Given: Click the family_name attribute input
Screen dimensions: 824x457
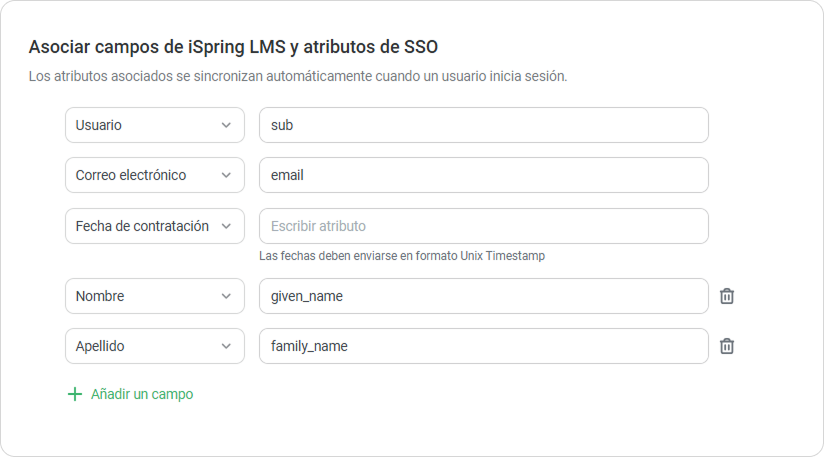Looking at the screenshot, I should (483, 346).
